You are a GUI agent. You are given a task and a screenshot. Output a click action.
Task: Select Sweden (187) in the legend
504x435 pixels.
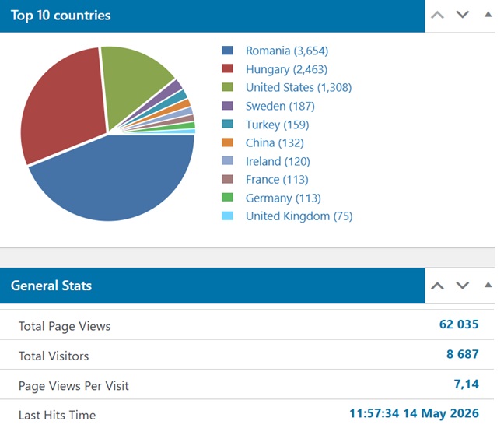tap(280, 106)
